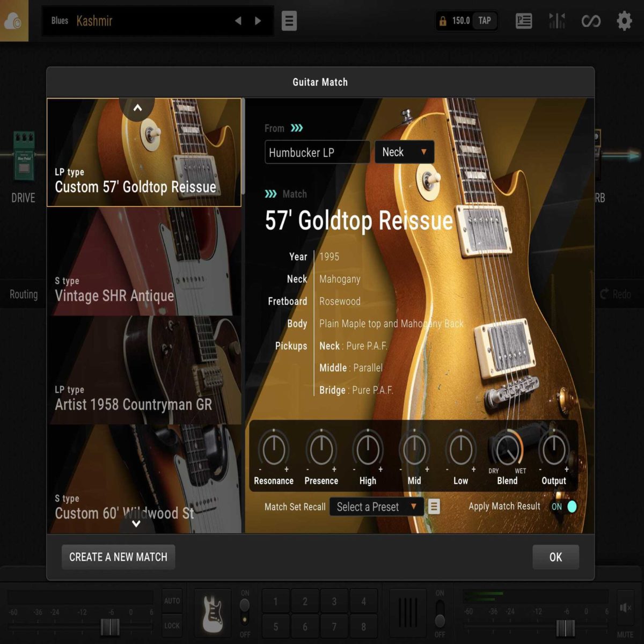Click the guitar match icon in bottom bar
Screen dimensions: 644x644
pyautogui.click(x=213, y=612)
